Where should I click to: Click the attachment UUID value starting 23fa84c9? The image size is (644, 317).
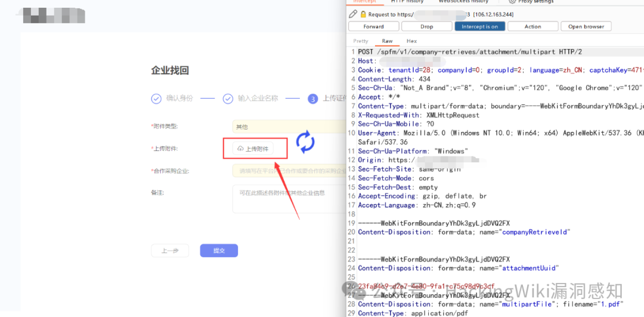pyautogui.click(x=426, y=286)
